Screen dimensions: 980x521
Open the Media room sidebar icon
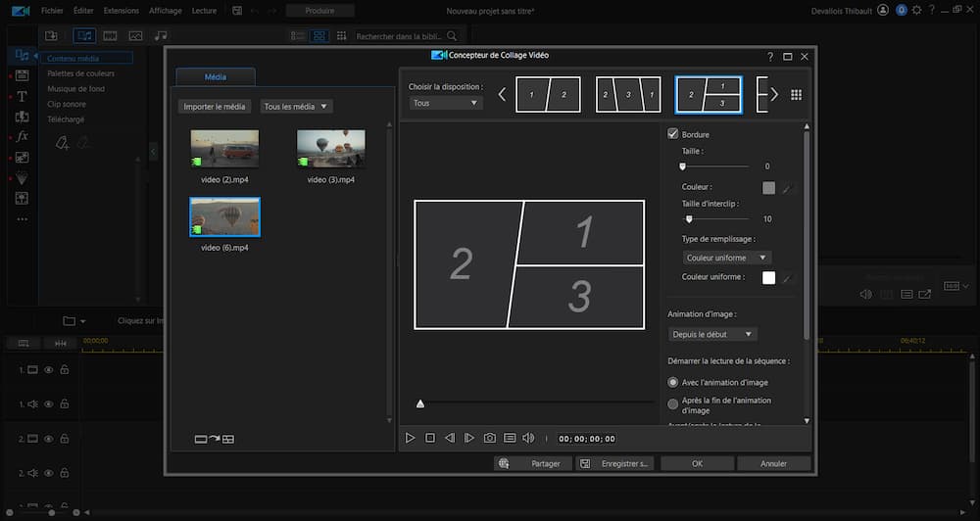point(22,56)
